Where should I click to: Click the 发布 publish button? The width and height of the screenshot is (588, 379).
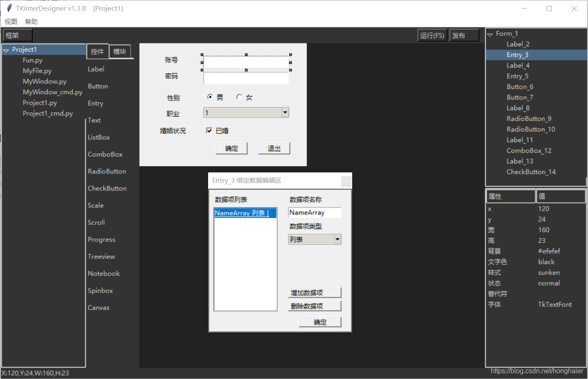tap(464, 35)
